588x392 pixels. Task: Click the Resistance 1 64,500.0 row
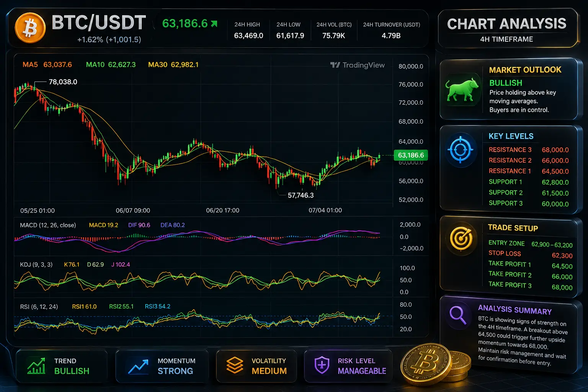pos(529,171)
